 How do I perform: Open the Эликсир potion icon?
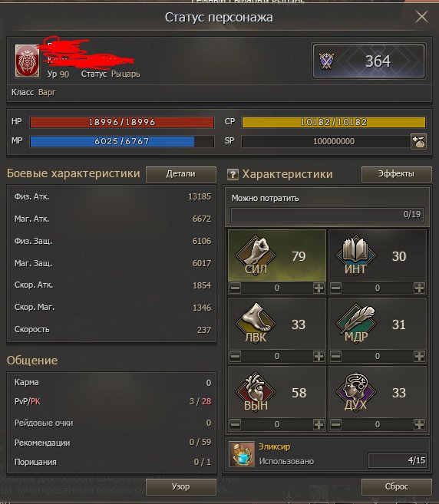pos(242,454)
